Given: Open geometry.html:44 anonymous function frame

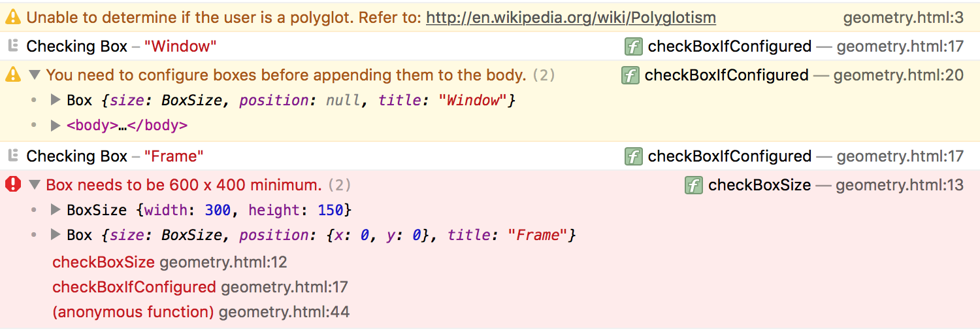Looking at the screenshot, I should point(284,312).
